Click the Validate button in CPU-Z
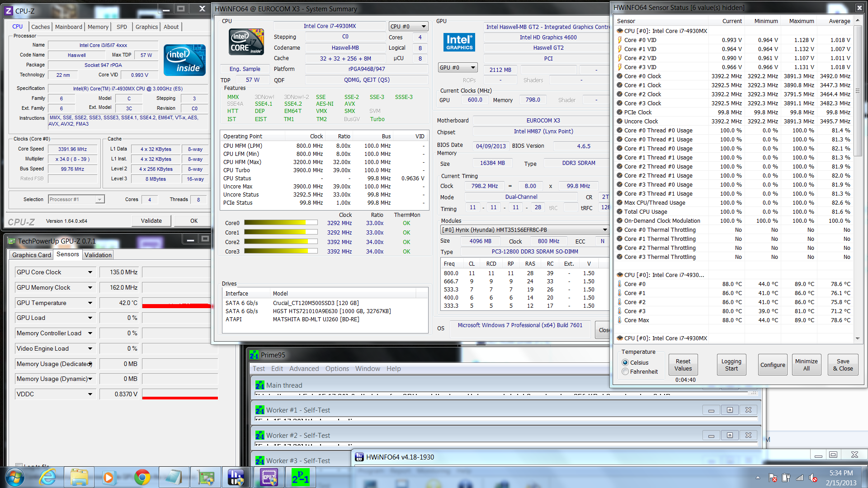 point(151,221)
